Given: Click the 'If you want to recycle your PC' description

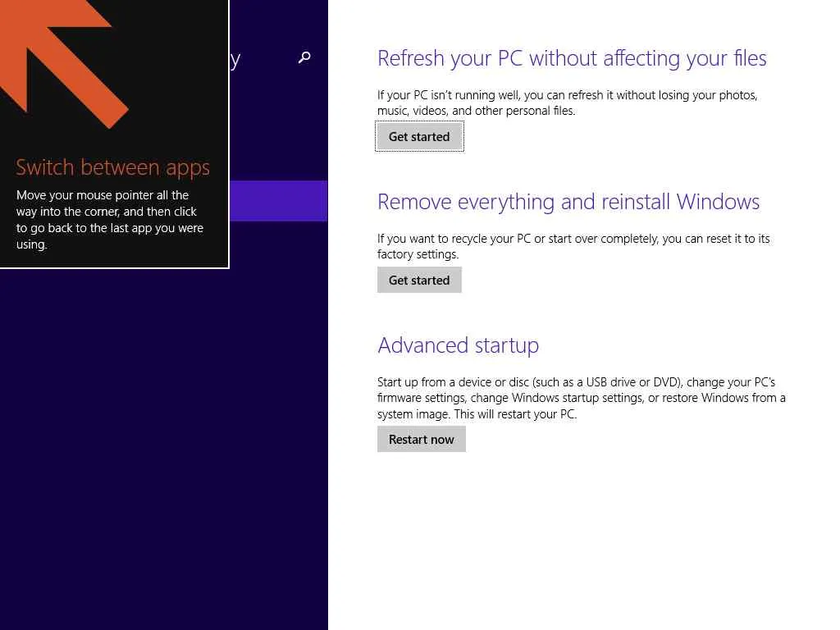Looking at the screenshot, I should pos(573,246).
